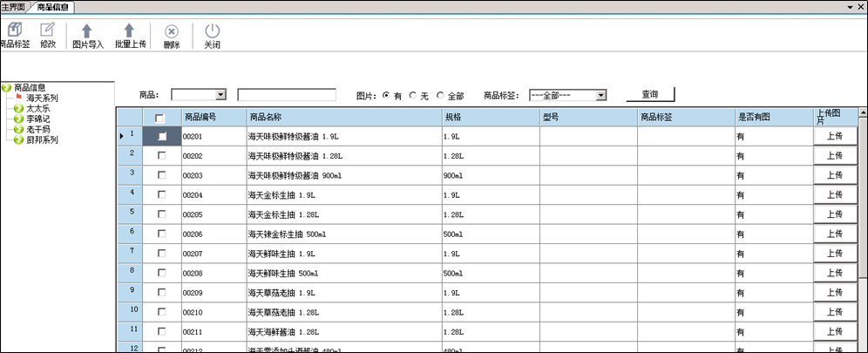868x353 pixels.
Task: Check the box for product 00206
Action: click(x=161, y=234)
